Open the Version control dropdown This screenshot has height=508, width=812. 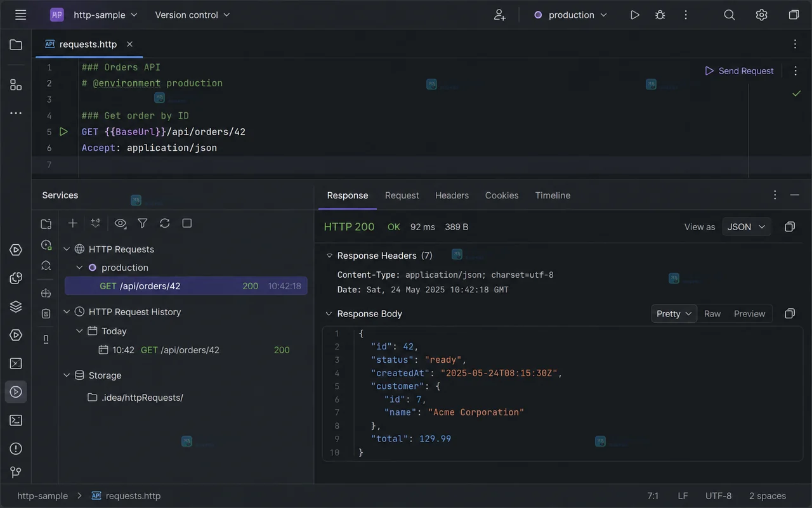point(192,15)
